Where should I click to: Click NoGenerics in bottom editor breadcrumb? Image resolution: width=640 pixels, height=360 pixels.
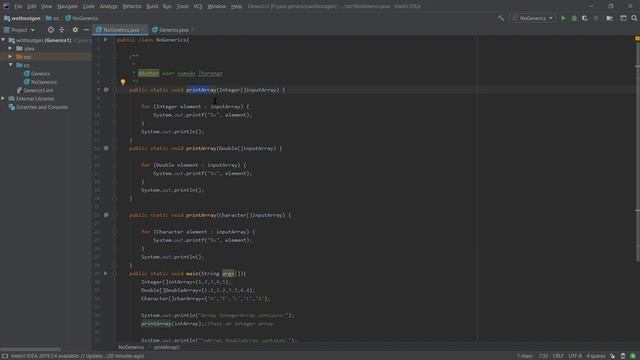[131, 347]
